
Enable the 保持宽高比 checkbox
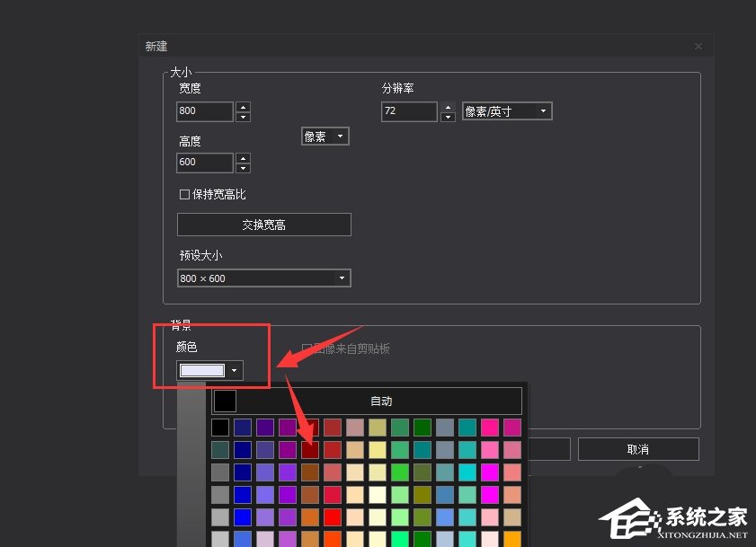(184, 195)
